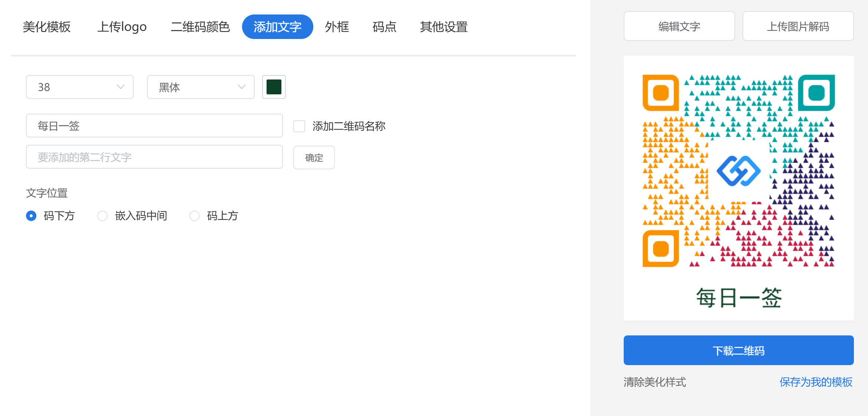Expand the 黑体 font family dropdown
The image size is (868, 416).
pos(200,87)
